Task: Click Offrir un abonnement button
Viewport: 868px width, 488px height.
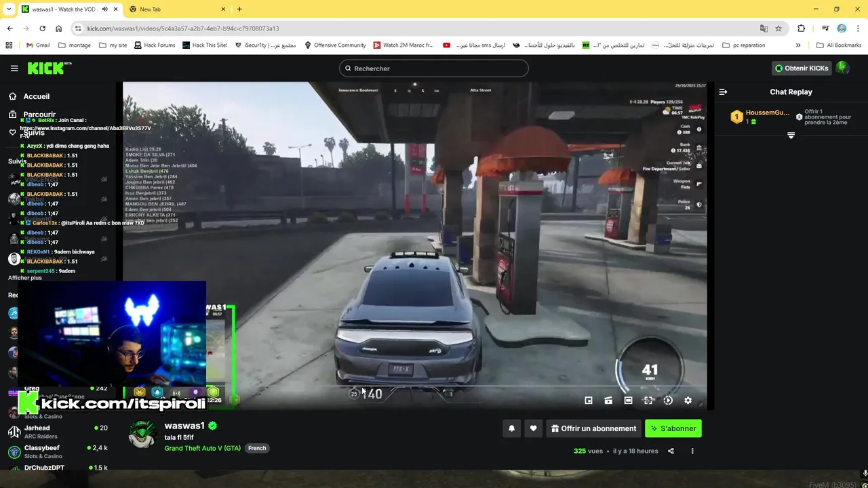Action: pyautogui.click(x=593, y=428)
